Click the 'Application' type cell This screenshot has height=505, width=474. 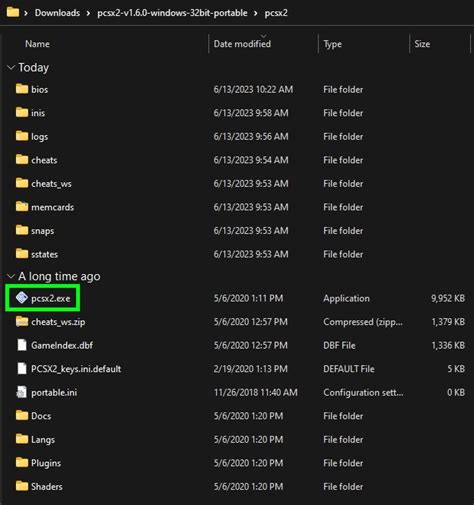(x=346, y=299)
